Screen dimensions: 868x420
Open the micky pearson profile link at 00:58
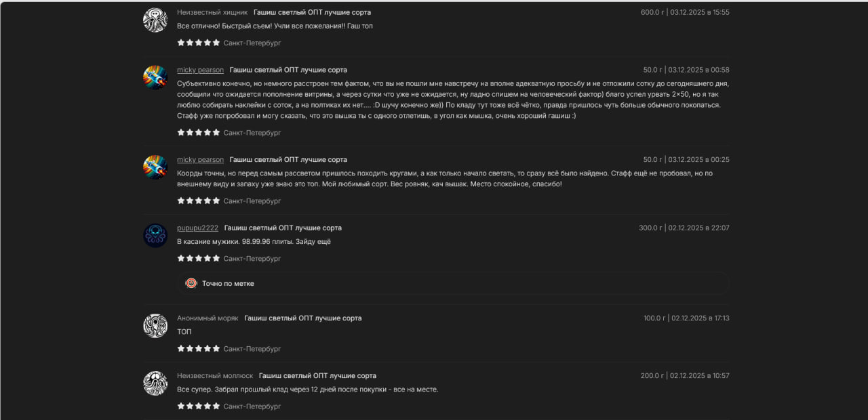(200, 70)
